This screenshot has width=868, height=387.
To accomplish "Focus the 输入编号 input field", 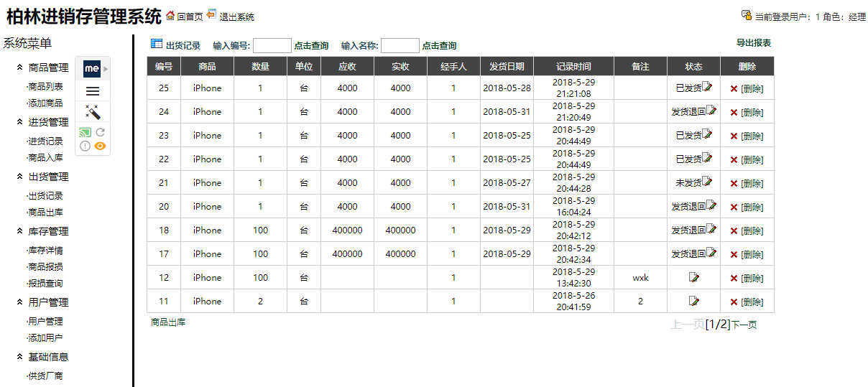I will click(x=272, y=46).
